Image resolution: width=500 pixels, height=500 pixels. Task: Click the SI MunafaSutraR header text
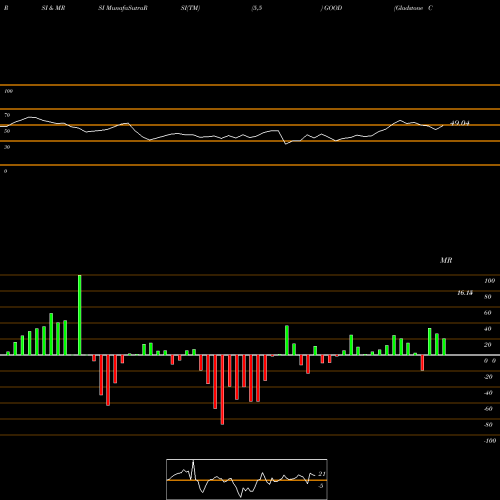click(x=123, y=8)
